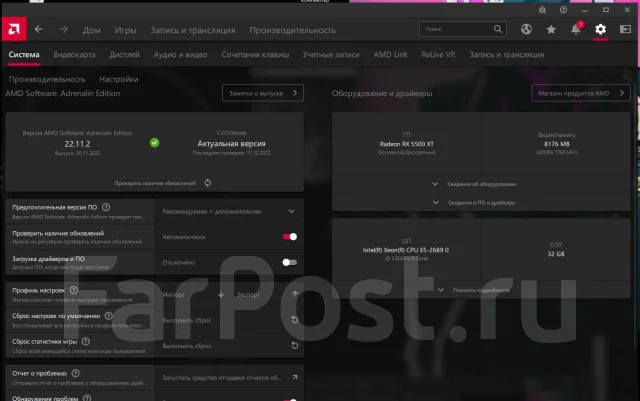This screenshot has width=640, height=401.
Task: Click help icon beside Сброс настроек по умолчанию
Action: [x=108, y=316]
